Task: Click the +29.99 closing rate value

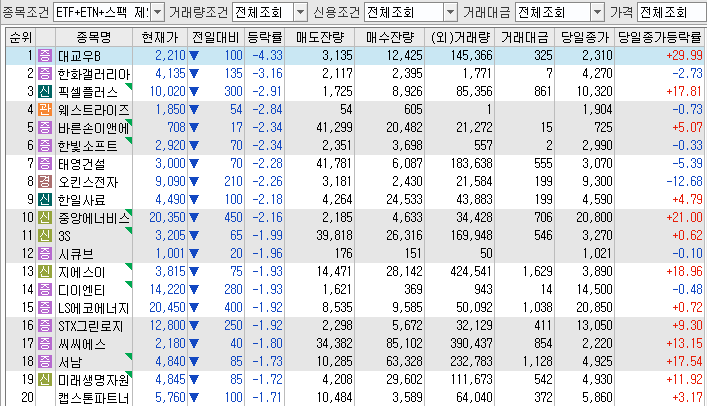Action: (x=684, y=55)
